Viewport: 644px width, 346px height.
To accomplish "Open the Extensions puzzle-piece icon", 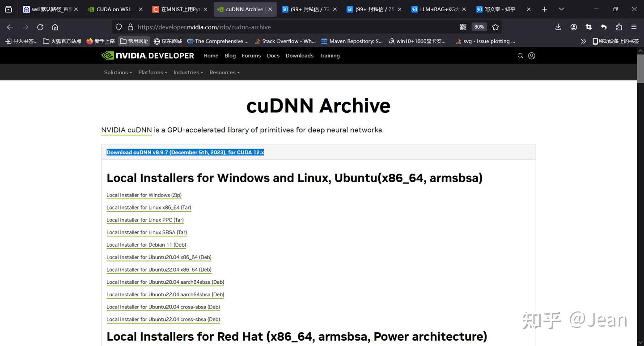I will [619, 27].
